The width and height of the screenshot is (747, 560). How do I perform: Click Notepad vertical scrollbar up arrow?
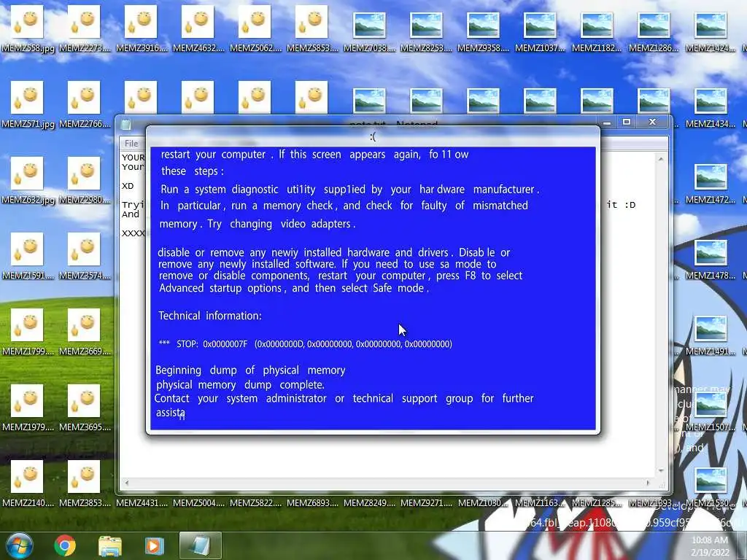coord(661,159)
